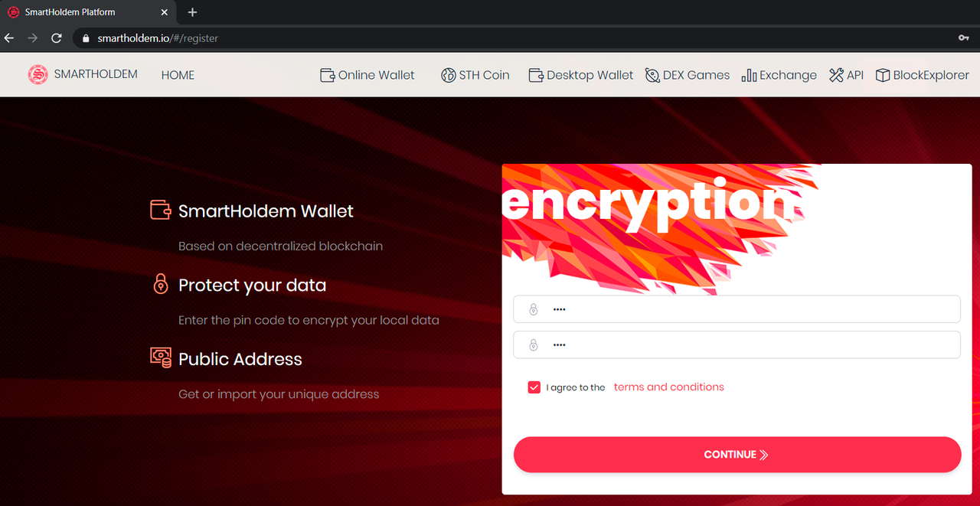Click the SmartHoldem logo icon

click(x=38, y=74)
